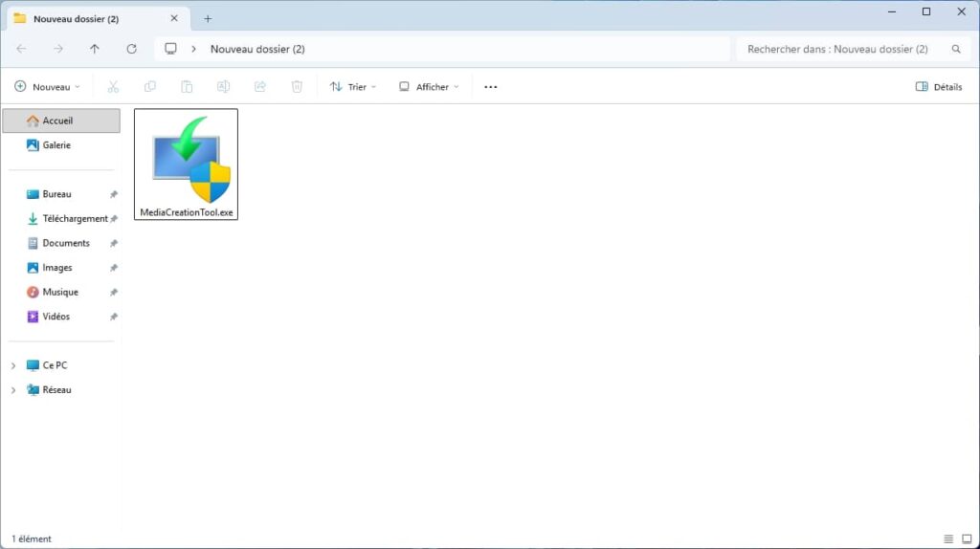The image size is (980, 549).
Task: Open Accueil in the sidebar
Action: click(x=61, y=121)
